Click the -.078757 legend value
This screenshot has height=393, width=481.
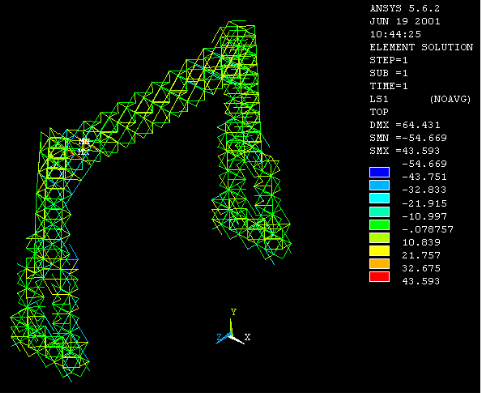pyautogui.click(x=428, y=230)
